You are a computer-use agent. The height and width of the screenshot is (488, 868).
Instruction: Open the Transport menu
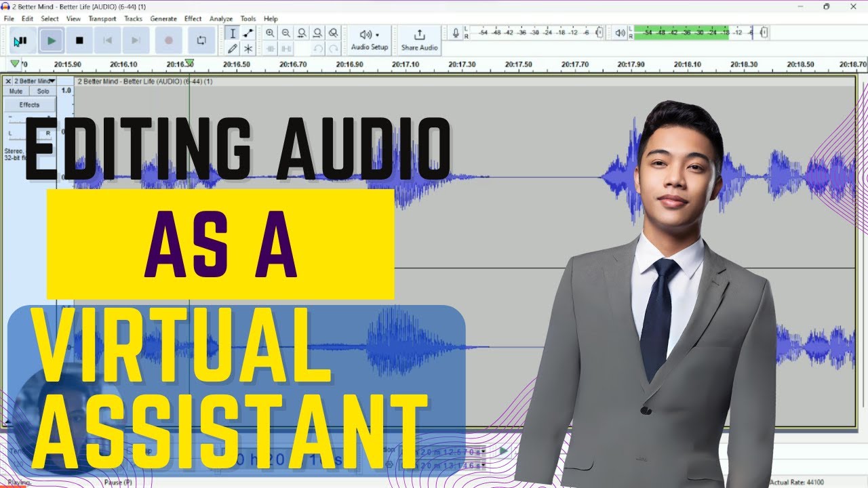102,19
